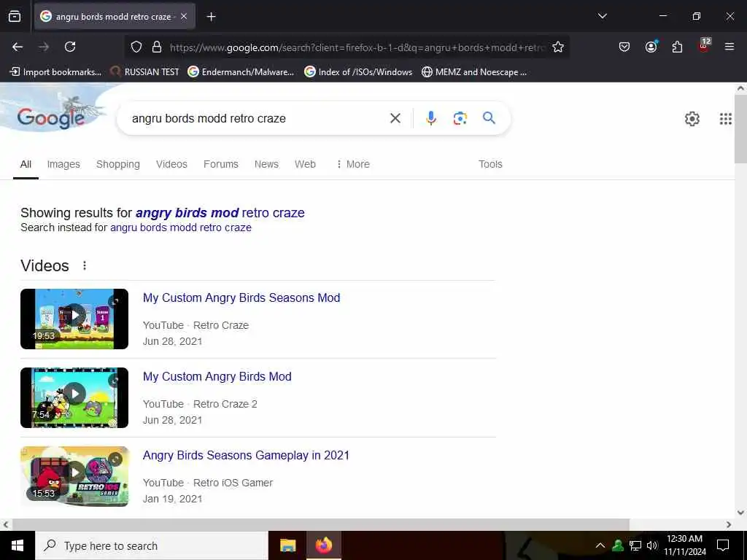Bookmark this page with the star
The image size is (747, 560).
pyautogui.click(x=558, y=47)
